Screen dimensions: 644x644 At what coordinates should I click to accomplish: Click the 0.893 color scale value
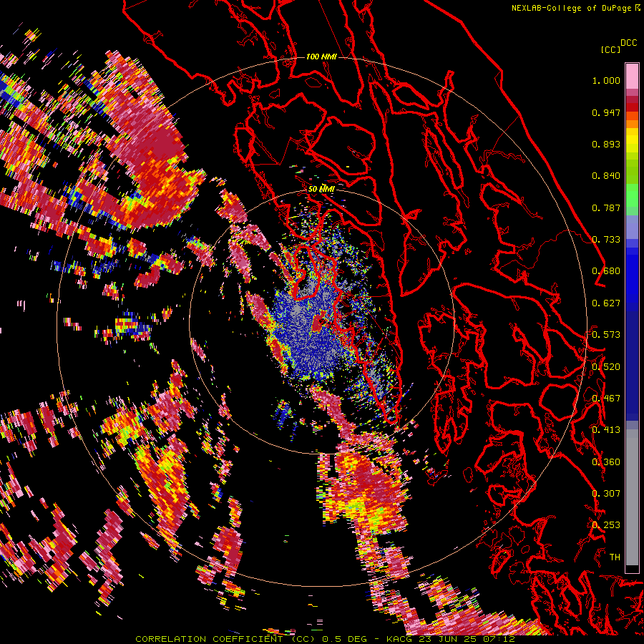606,144
